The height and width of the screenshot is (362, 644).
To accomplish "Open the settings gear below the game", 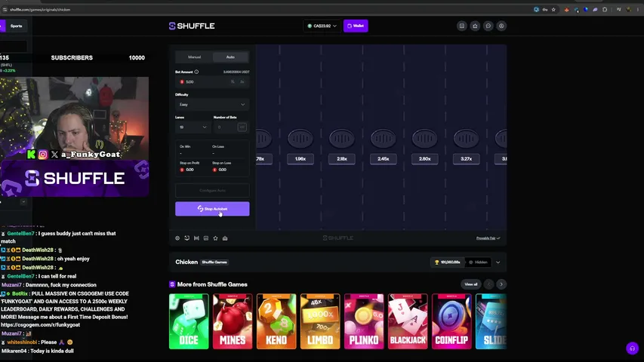I will pyautogui.click(x=177, y=238).
